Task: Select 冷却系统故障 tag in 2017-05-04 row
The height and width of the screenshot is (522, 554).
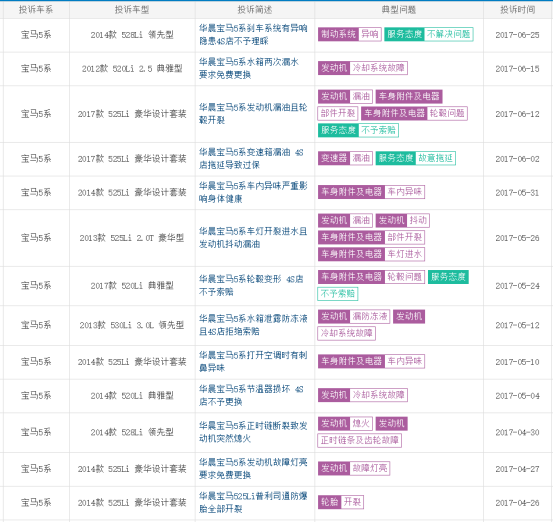Action: pyautogui.click(x=378, y=395)
